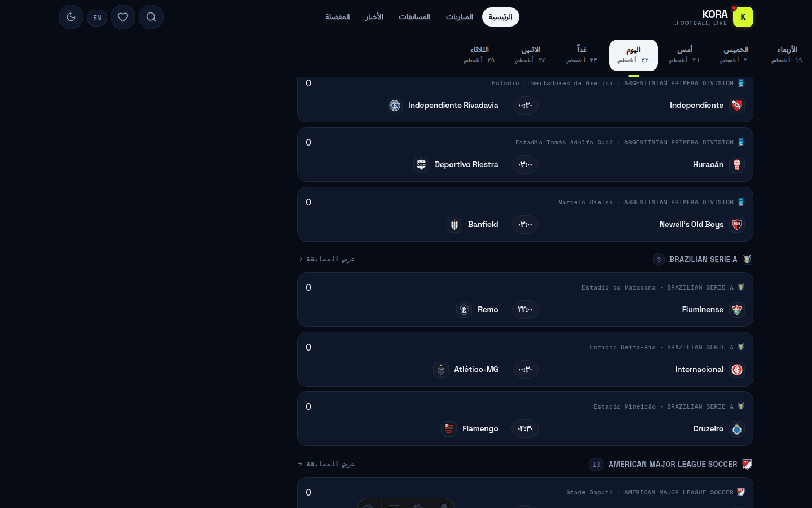Open المسابقات competitions menu item
The image size is (812, 508).
(x=414, y=17)
